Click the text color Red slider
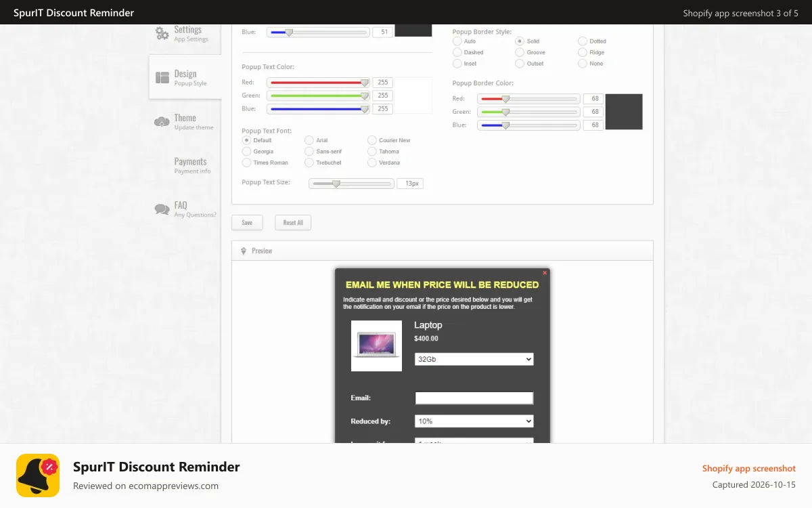Image resolution: width=812 pixels, height=508 pixels. click(x=318, y=83)
